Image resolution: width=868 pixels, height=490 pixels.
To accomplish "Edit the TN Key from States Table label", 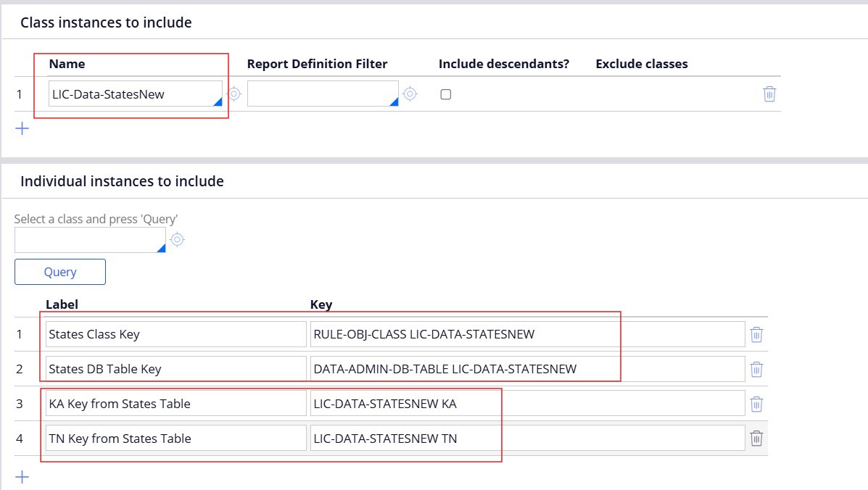I will pos(175,439).
